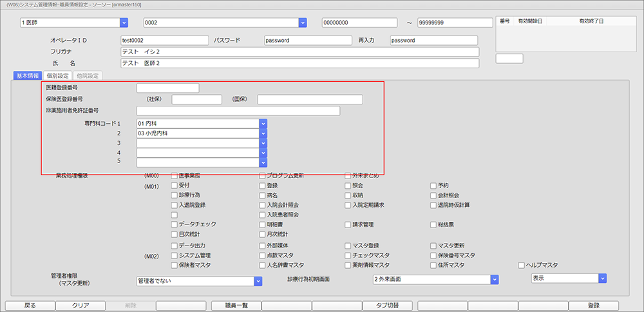644x312 pixels.
Task: Open the 職員一覧 staff list
Action: 236,306
